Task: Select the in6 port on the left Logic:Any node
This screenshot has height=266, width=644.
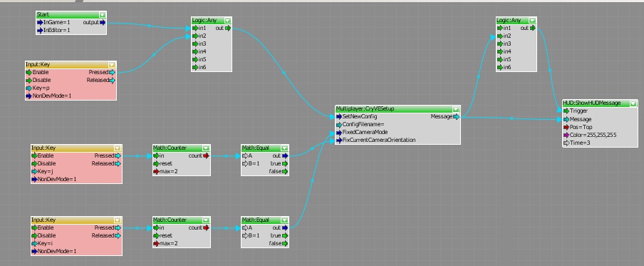Action: (194, 68)
